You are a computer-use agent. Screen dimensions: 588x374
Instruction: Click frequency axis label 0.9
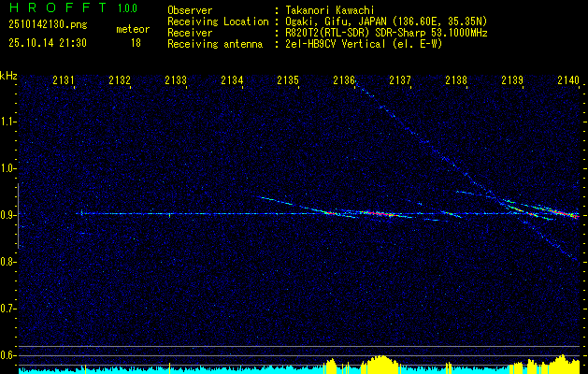tap(7, 215)
